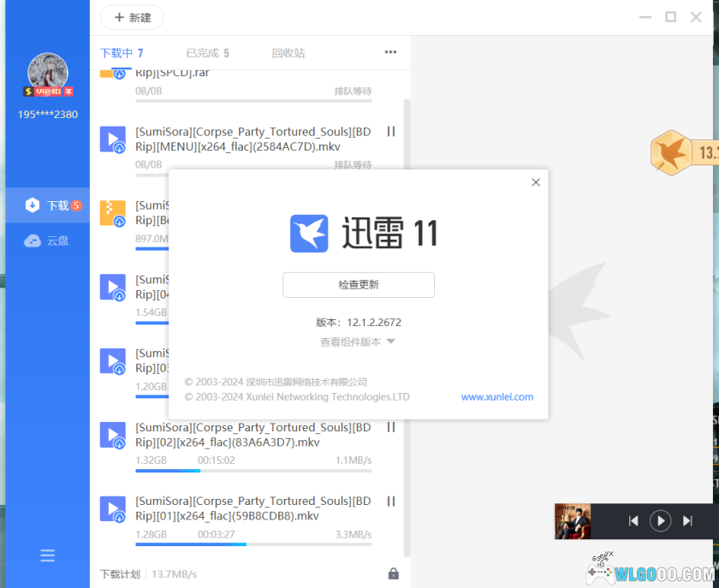Pause the [01][x264_flac] download task

390,502
